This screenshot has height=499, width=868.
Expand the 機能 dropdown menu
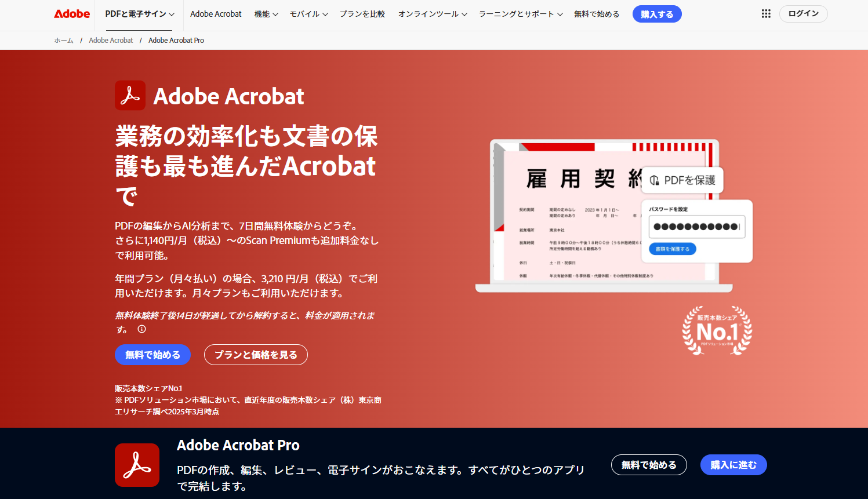tap(266, 14)
